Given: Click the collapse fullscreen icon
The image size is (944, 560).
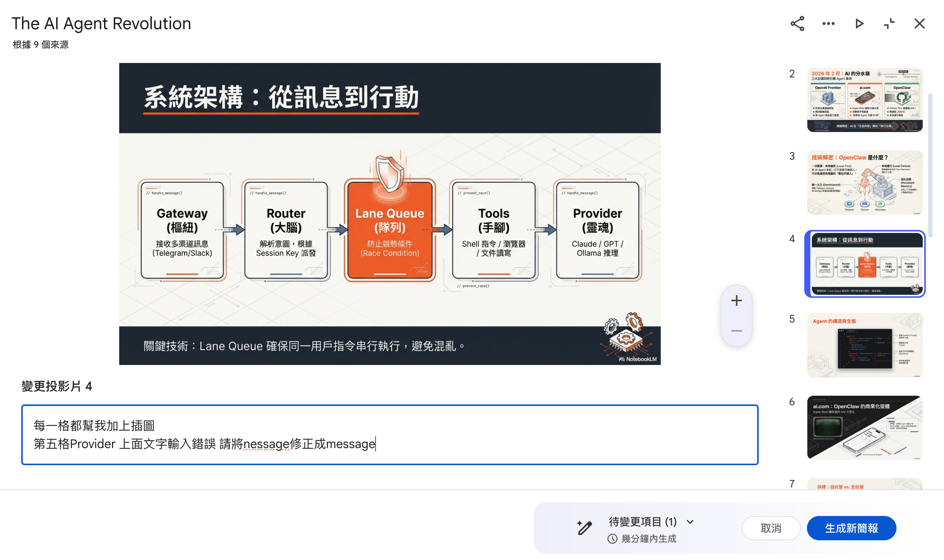Looking at the screenshot, I should tap(889, 24).
